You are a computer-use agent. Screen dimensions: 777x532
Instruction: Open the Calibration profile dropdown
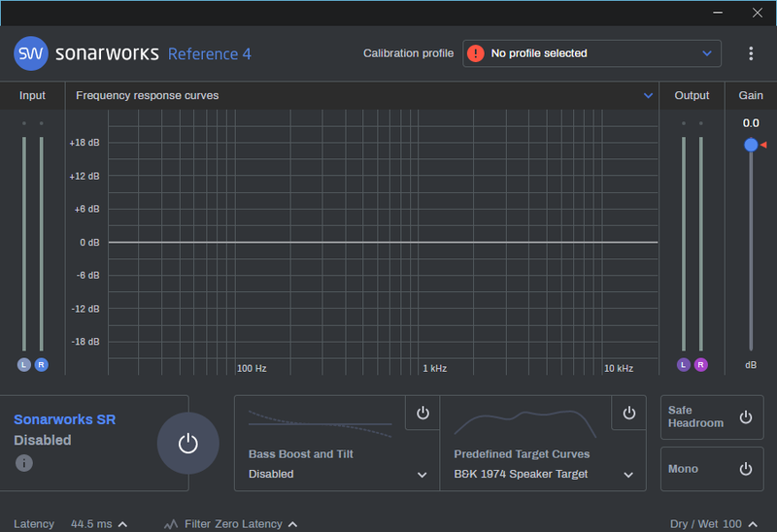pyautogui.click(x=591, y=53)
